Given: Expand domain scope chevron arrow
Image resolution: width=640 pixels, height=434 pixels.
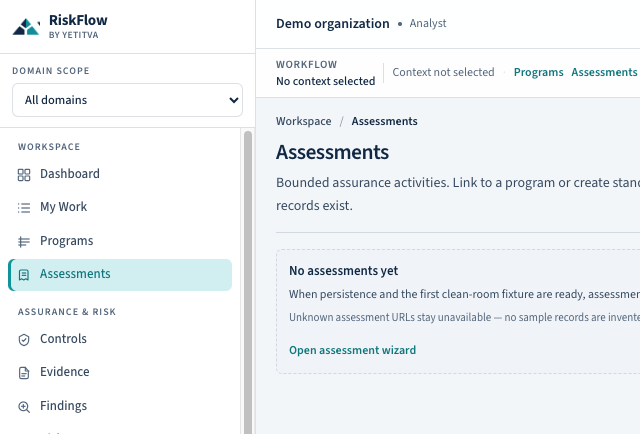Looking at the screenshot, I should (233, 100).
